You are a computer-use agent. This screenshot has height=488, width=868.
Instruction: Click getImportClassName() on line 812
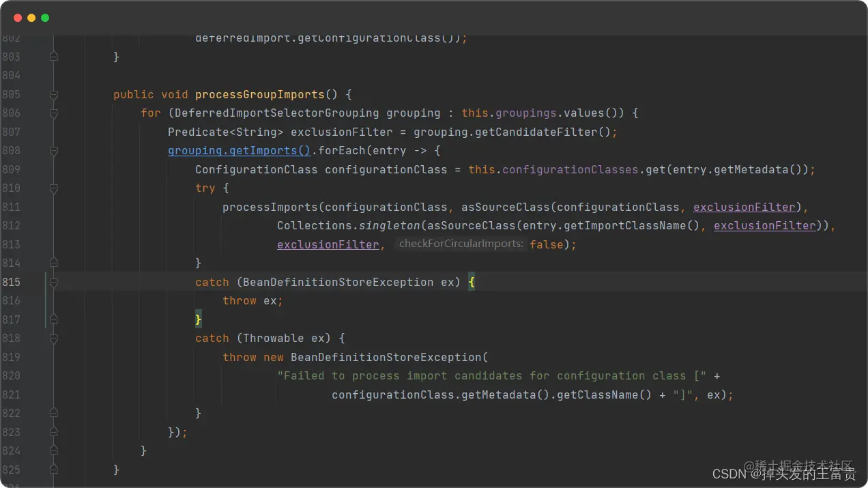point(635,226)
